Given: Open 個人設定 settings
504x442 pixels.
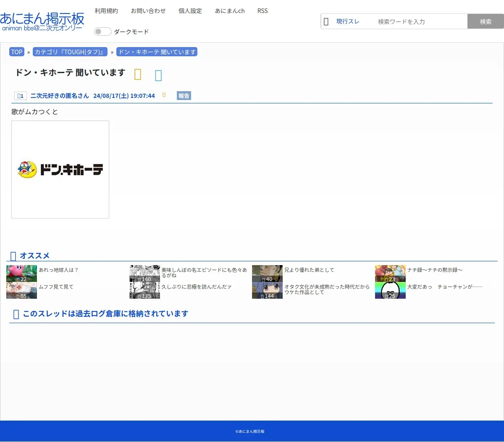Looking at the screenshot, I should (190, 11).
